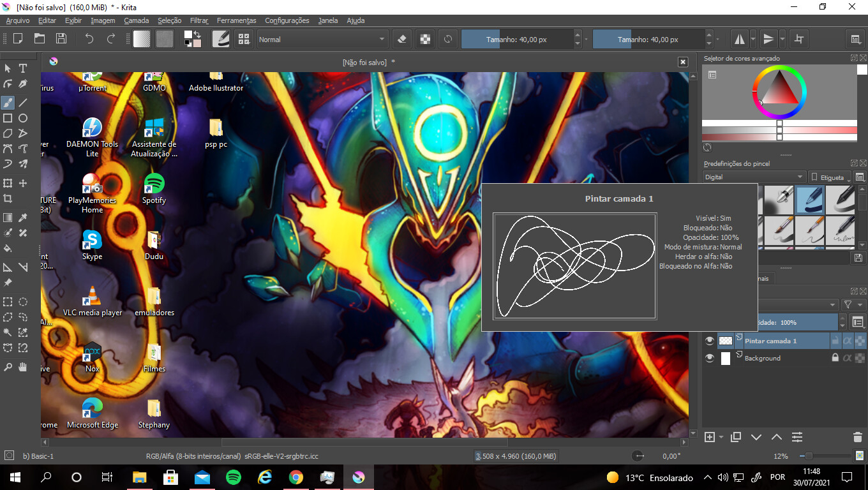Open Spotify from the Windows taskbar
868x490 pixels.
(x=234, y=477)
